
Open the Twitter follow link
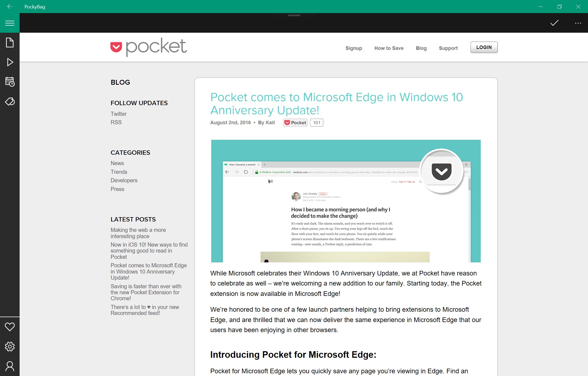click(118, 114)
